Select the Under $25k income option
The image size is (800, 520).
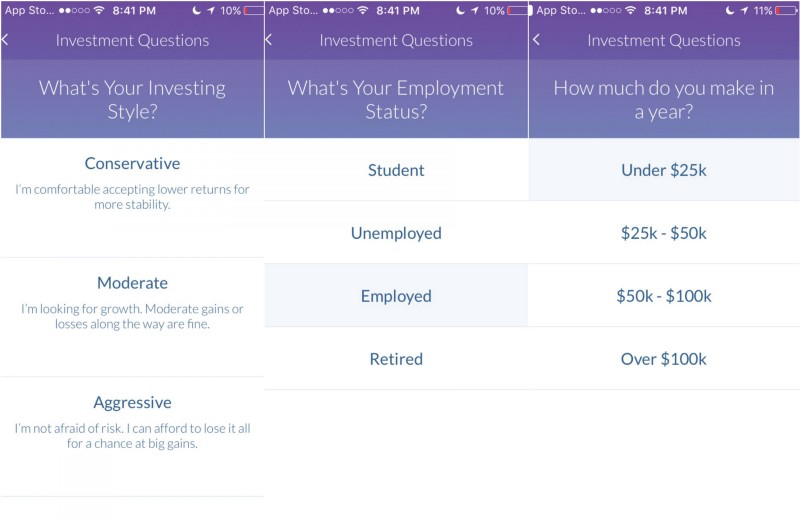click(664, 170)
